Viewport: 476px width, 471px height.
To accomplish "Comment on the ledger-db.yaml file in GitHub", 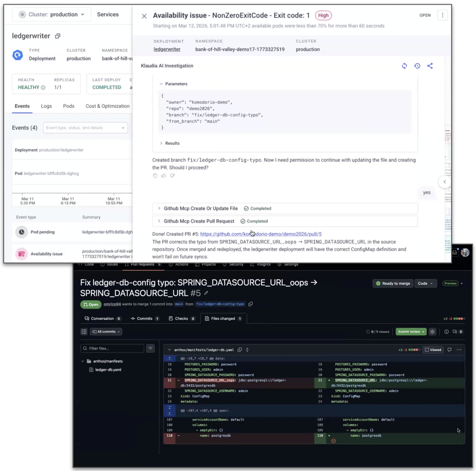I will [450, 350].
